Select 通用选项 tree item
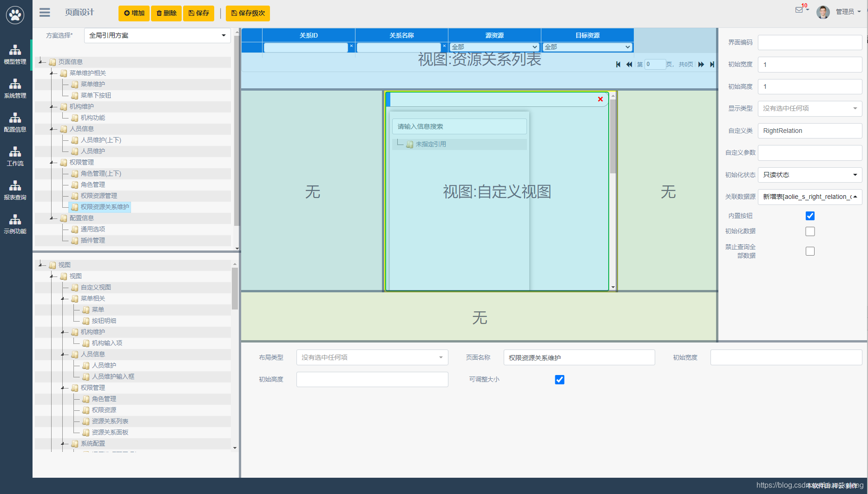 pos(92,229)
